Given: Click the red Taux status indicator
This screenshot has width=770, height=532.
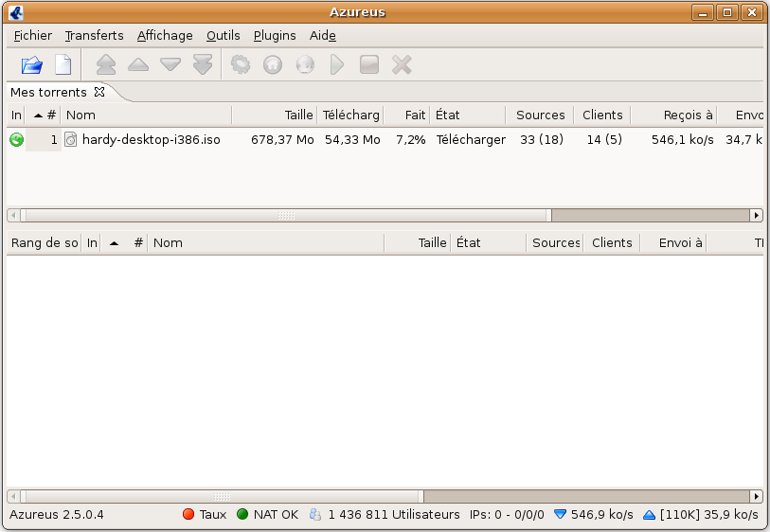Looking at the screenshot, I should pyautogui.click(x=188, y=514).
